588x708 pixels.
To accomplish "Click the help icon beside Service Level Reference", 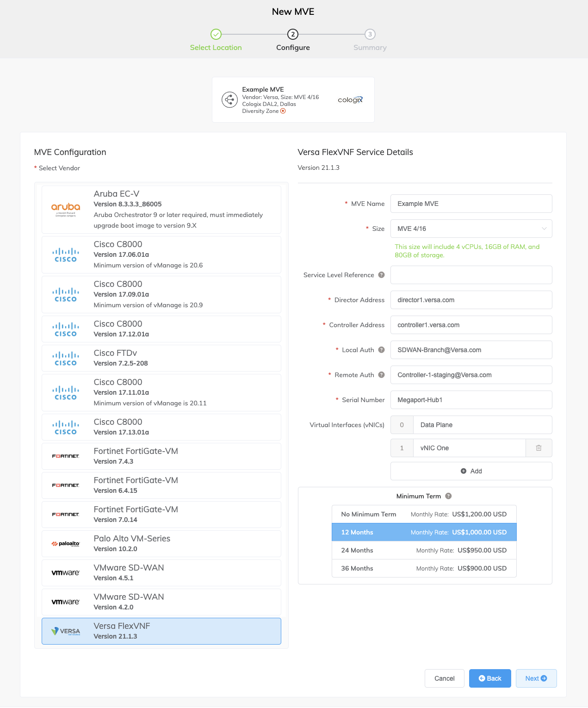I will [x=381, y=275].
